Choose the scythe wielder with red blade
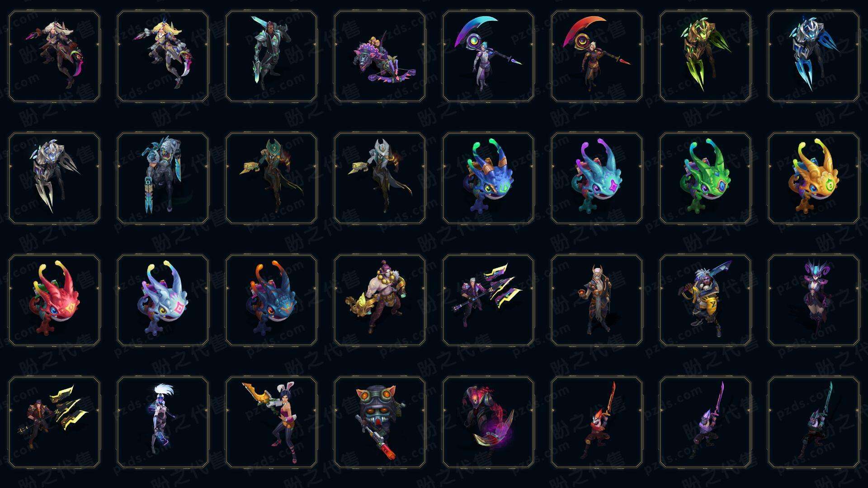This screenshot has width=868, height=488. click(x=597, y=56)
